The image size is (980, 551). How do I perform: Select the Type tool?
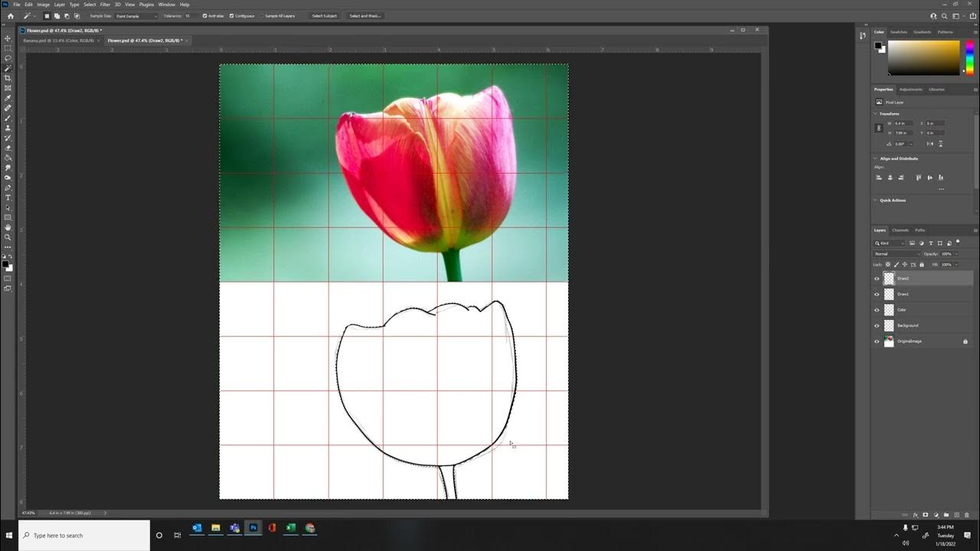8,197
